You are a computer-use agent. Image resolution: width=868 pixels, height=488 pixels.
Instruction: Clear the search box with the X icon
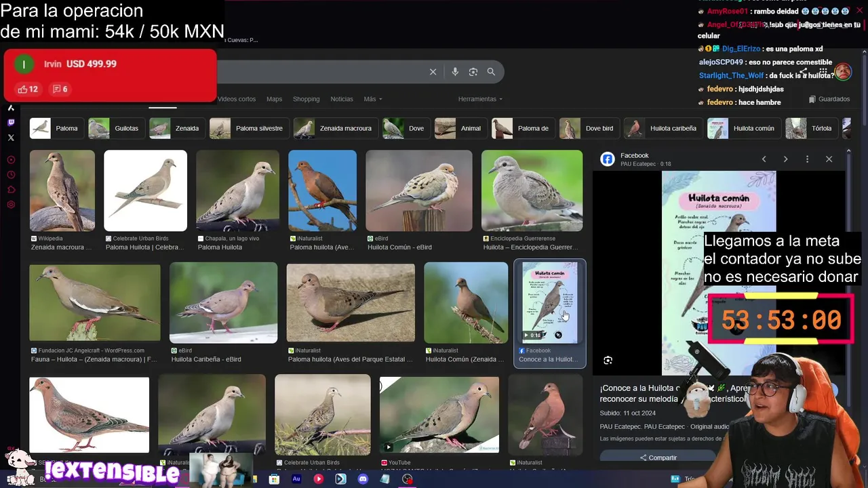(433, 72)
